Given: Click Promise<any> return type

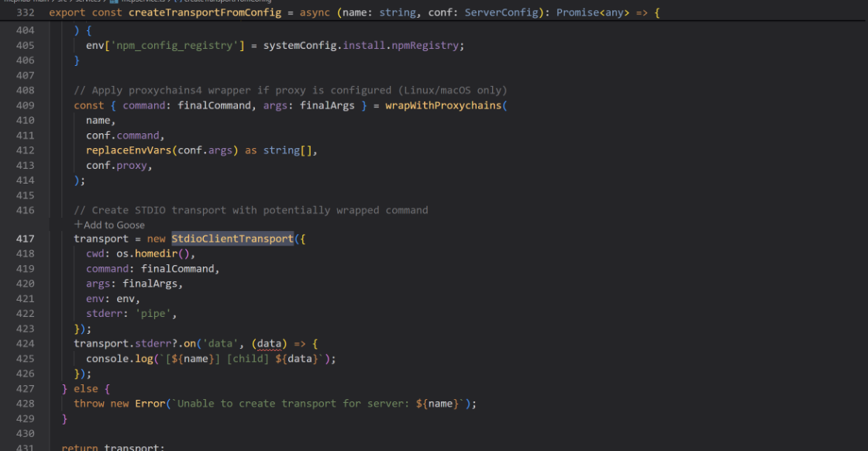Looking at the screenshot, I should (593, 12).
